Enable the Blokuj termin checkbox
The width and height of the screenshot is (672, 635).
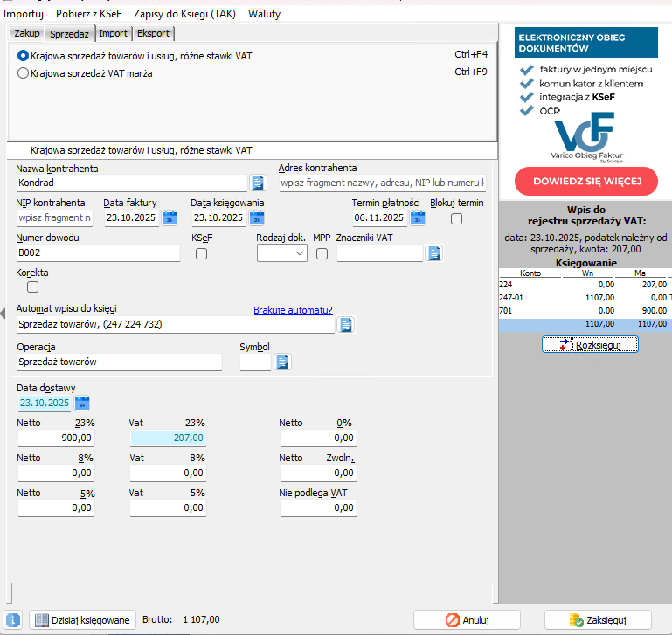tap(456, 218)
